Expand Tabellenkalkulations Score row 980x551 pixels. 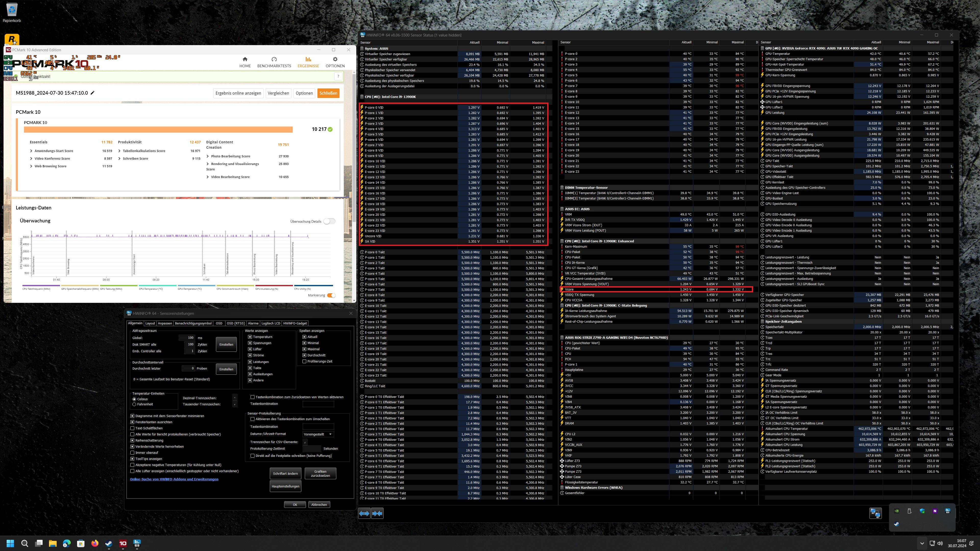click(x=119, y=151)
